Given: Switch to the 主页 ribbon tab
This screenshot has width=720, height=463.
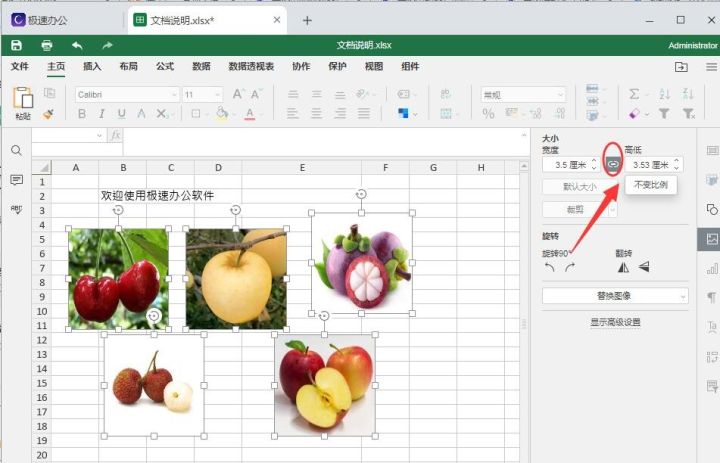Looking at the screenshot, I should tap(56, 67).
